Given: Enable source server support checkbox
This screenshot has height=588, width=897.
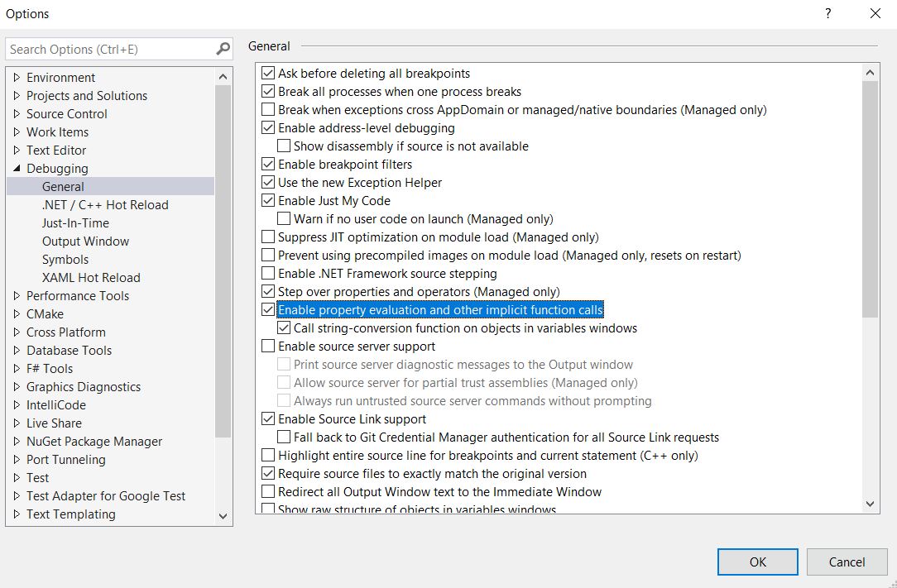Looking at the screenshot, I should click(x=268, y=347).
